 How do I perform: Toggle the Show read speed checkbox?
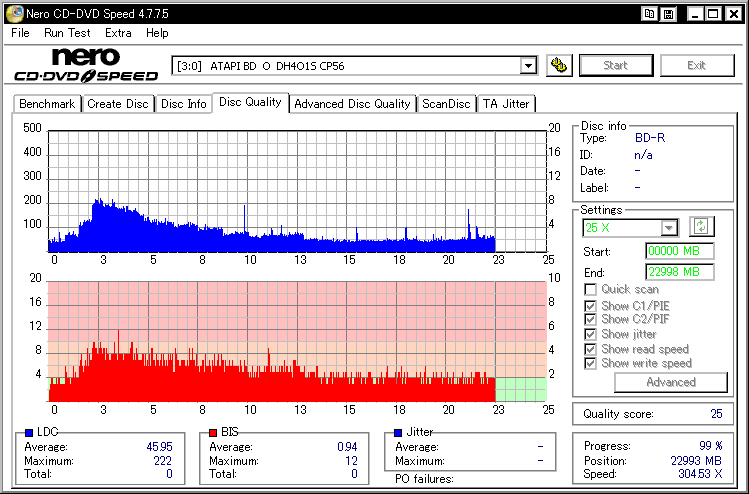coord(590,349)
